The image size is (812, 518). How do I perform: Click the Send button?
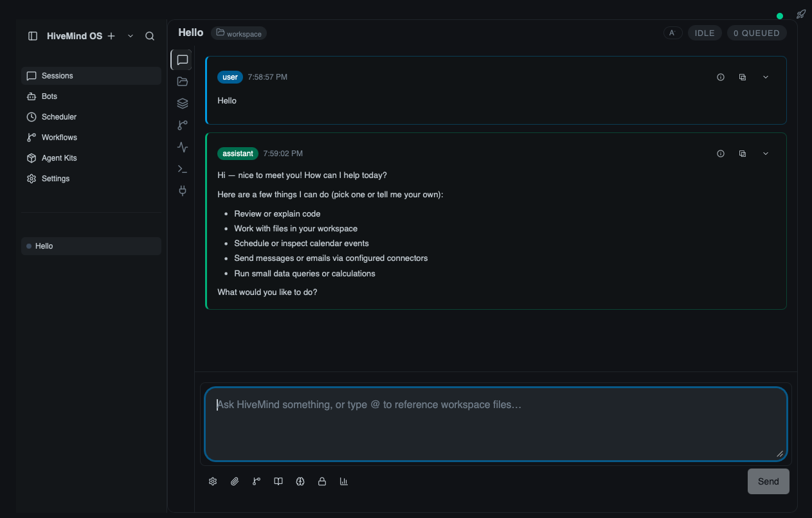point(768,481)
